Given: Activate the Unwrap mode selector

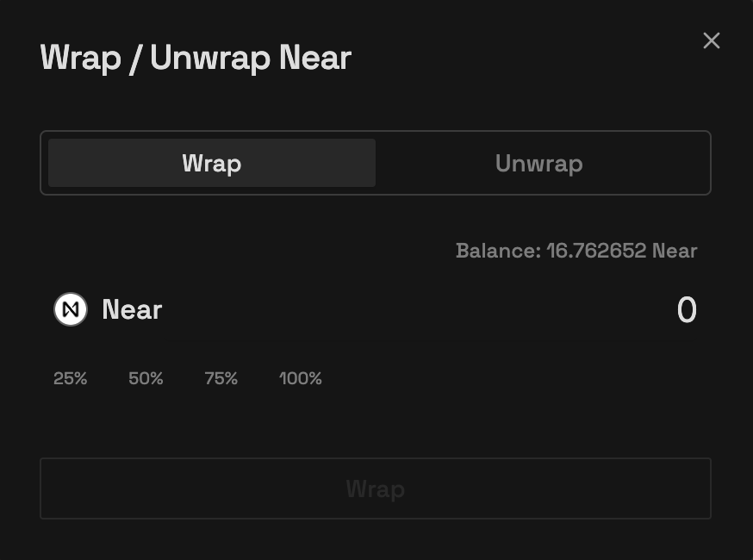Looking at the screenshot, I should pos(538,163).
